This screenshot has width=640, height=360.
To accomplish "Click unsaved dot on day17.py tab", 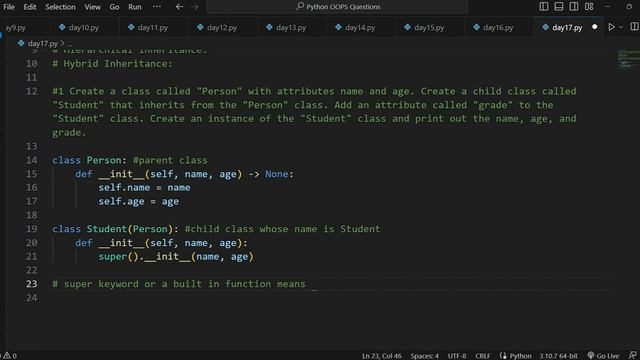I will 595,27.
